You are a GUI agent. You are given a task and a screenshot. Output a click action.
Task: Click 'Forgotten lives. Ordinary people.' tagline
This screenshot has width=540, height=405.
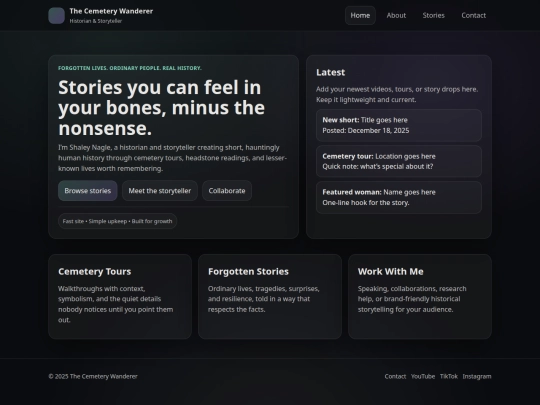[130, 68]
